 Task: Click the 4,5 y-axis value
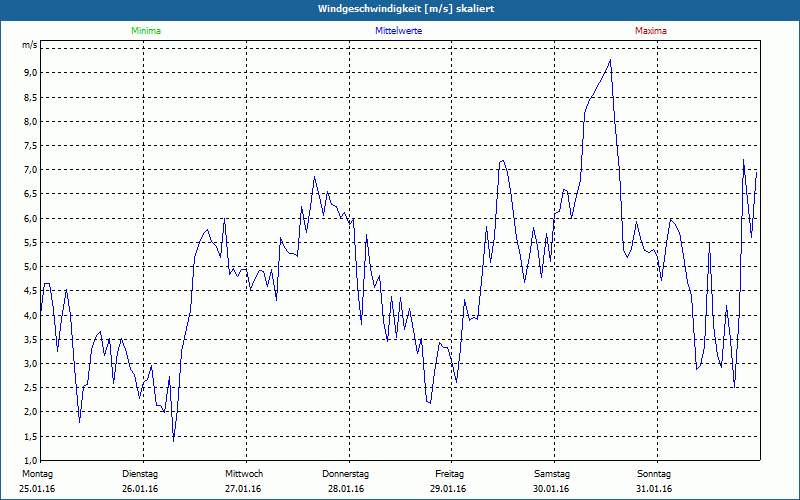[x=30, y=291]
